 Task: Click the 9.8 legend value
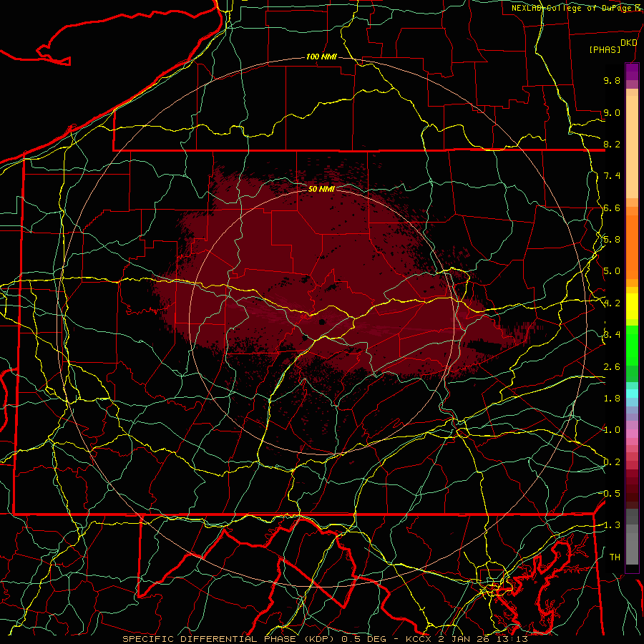tap(612, 80)
